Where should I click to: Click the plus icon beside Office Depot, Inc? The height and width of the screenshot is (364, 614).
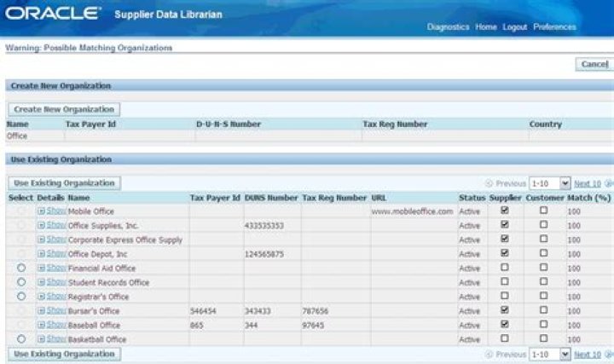pos(42,254)
